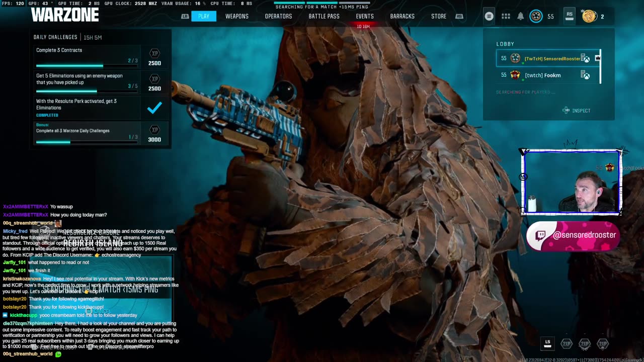
Task: Click the Complete 3 Contracts progress bar
Action: tap(87, 66)
